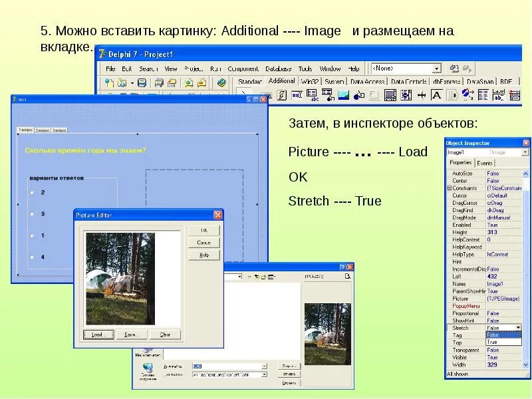This screenshot has width=532, height=399.
Task: Click the Picture property row in Object Inspector
Action: (484, 299)
